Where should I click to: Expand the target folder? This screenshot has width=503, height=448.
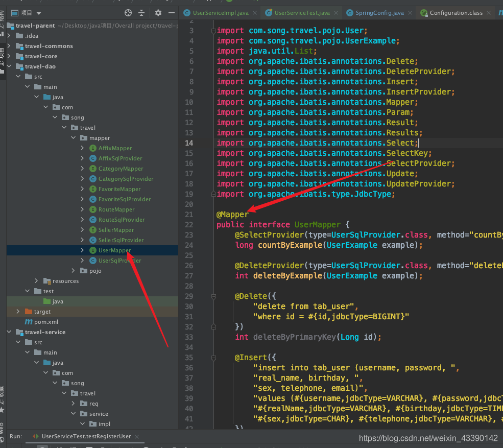pyautogui.click(x=18, y=312)
